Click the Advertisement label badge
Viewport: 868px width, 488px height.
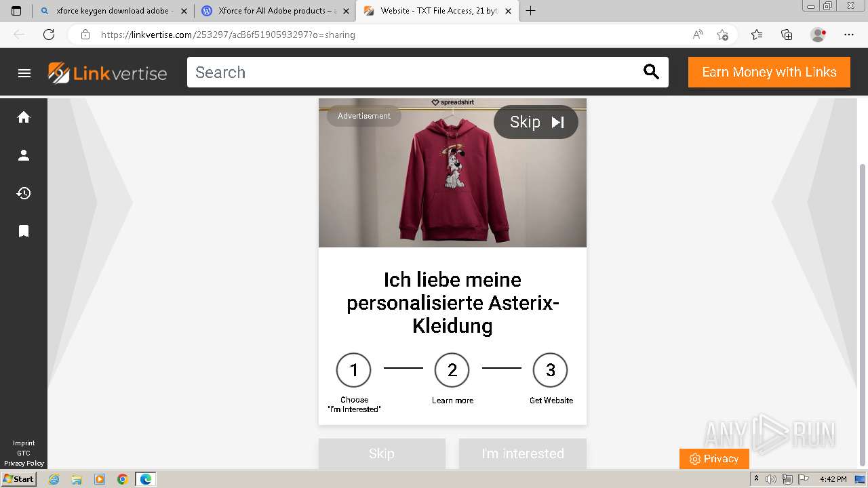pyautogui.click(x=364, y=116)
